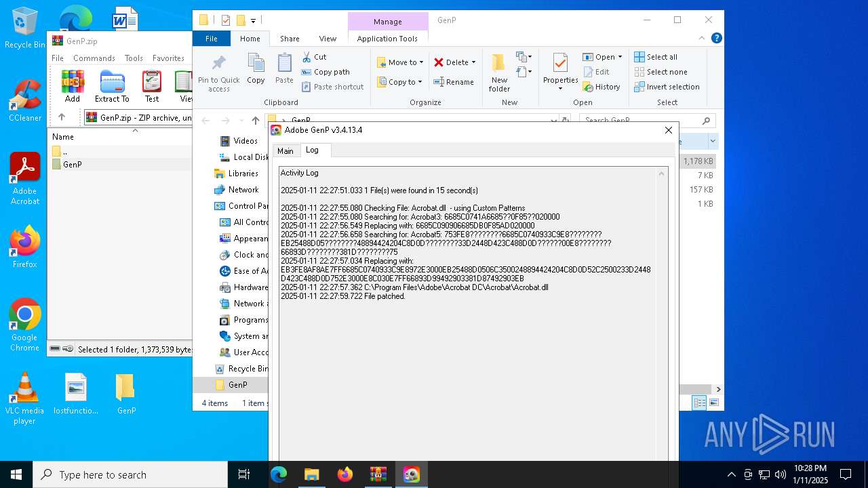Image resolution: width=868 pixels, height=488 pixels.
Task: Select Network in navigation pane
Action: tap(237, 190)
